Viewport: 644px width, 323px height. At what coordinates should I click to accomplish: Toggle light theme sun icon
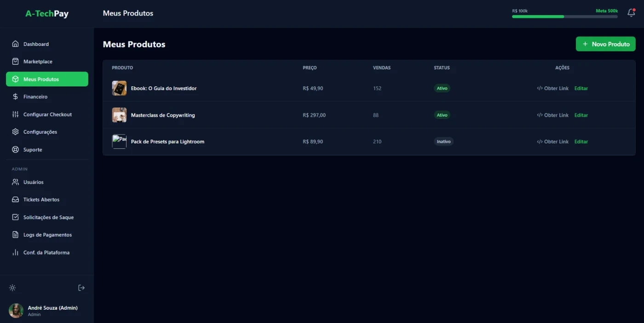coord(12,288)
